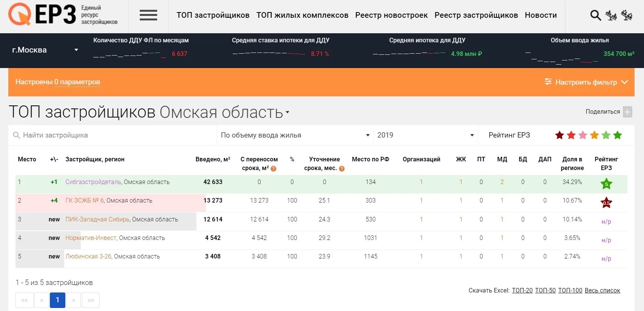Select the light green rating star

(606, 135)
